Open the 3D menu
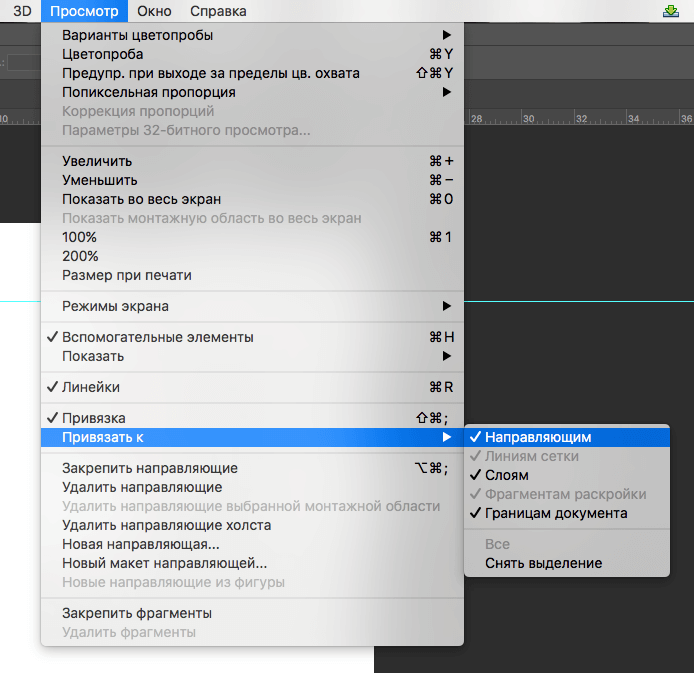This screenshot has width=694, height=673. [22, 11]
